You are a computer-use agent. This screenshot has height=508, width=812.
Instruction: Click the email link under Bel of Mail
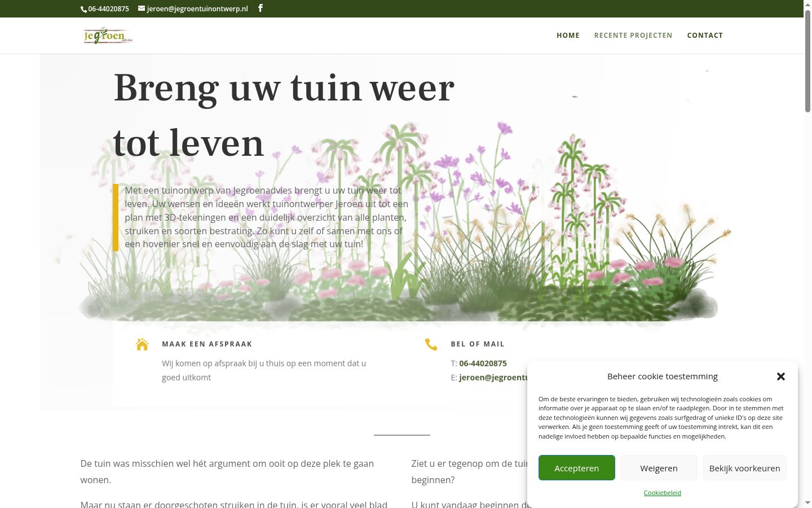493,378
